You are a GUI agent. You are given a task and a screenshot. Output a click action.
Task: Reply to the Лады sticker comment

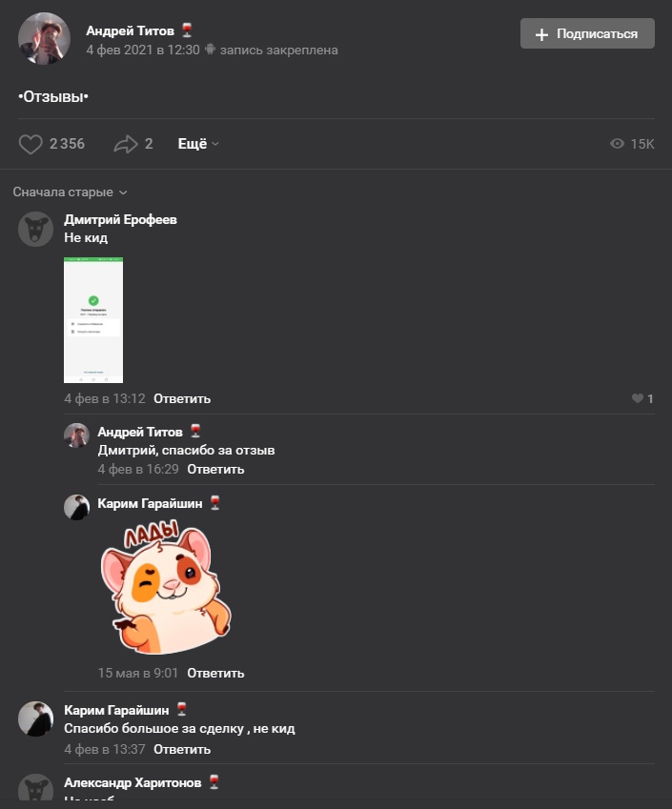(x=215, y=673)
